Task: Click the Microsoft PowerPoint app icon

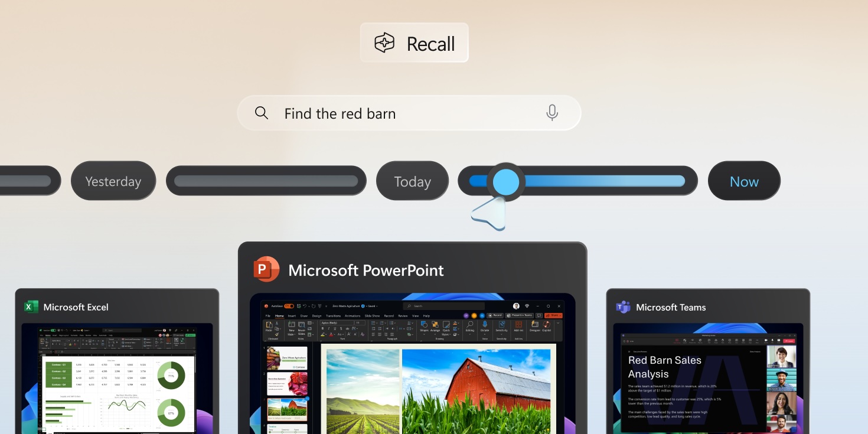Action: pos(266,269)
